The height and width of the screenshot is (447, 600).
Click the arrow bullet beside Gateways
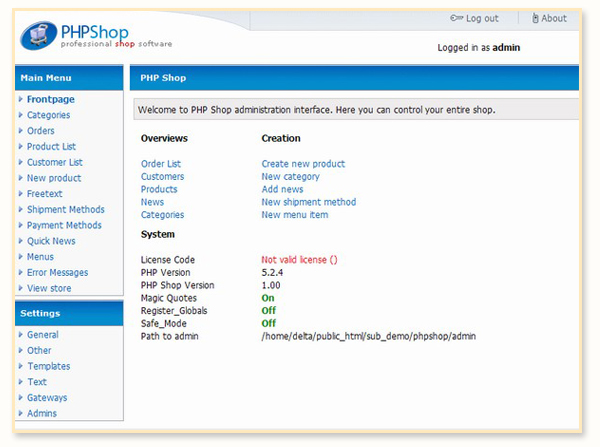tap(21, 397)
